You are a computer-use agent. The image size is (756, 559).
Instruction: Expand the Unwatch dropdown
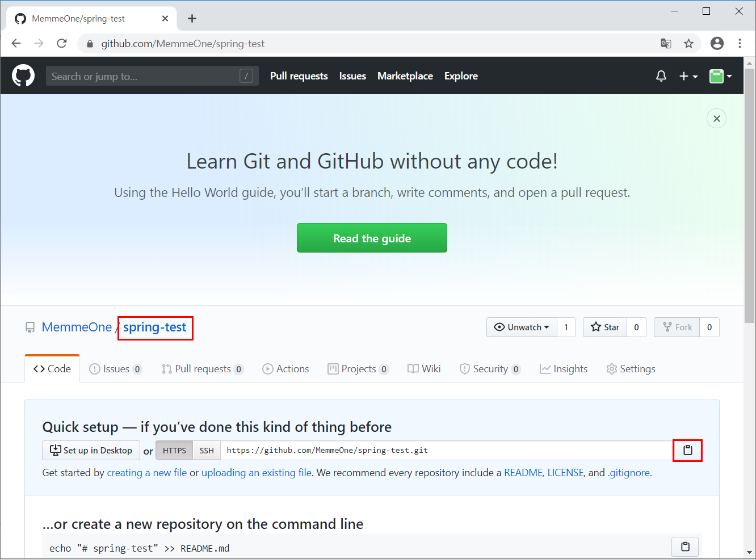[522, 327]
